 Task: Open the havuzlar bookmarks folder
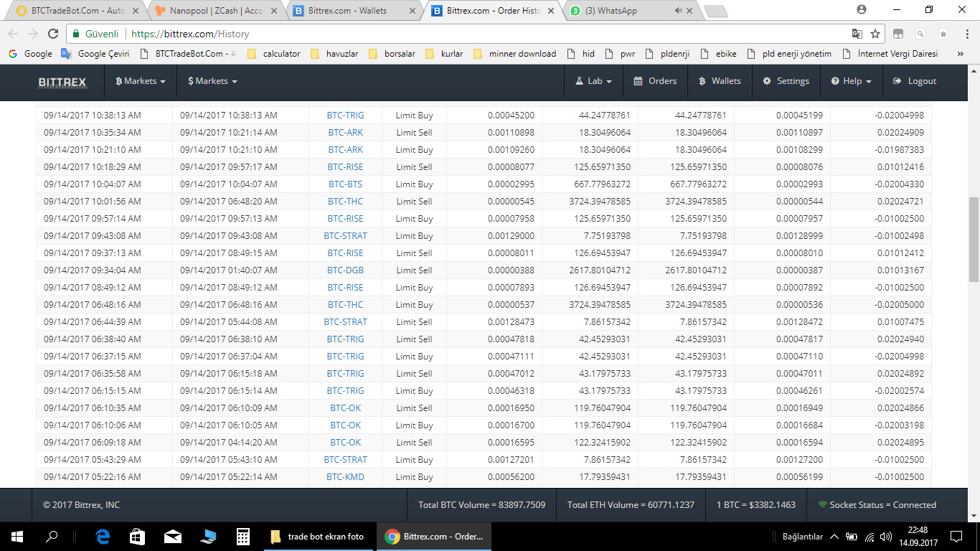coord(334,54)
